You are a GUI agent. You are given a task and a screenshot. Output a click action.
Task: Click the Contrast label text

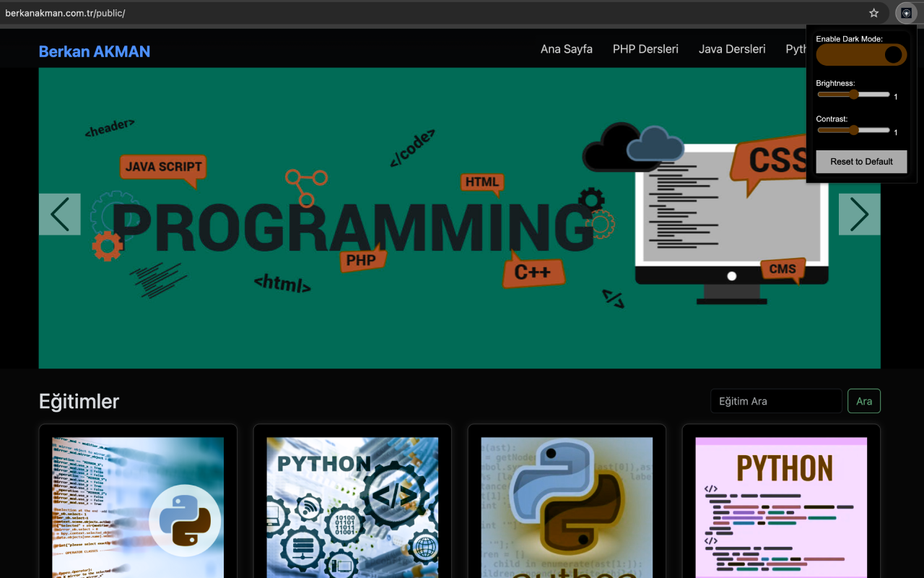point(832,119)
